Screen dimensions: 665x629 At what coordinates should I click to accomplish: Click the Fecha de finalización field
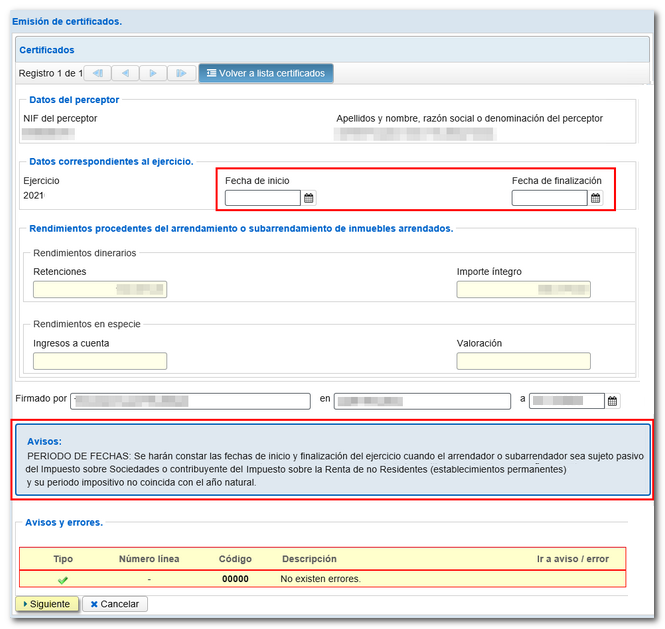549,198
